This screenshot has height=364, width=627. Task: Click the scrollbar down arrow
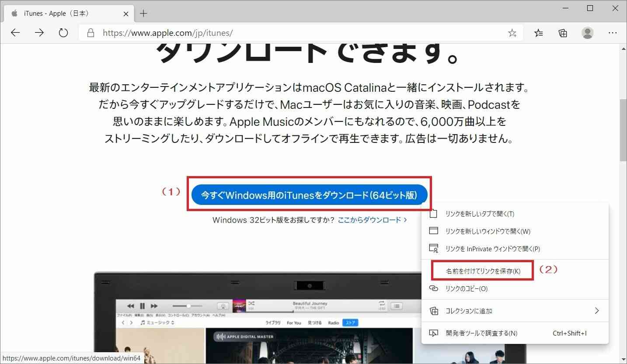coord(623,359)
